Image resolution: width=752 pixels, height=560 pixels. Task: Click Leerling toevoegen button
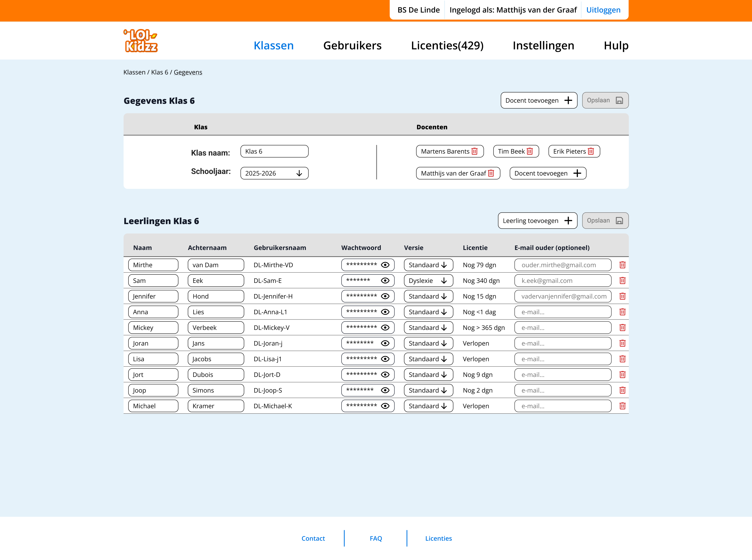pyautogui.click(x=537, y=221)
